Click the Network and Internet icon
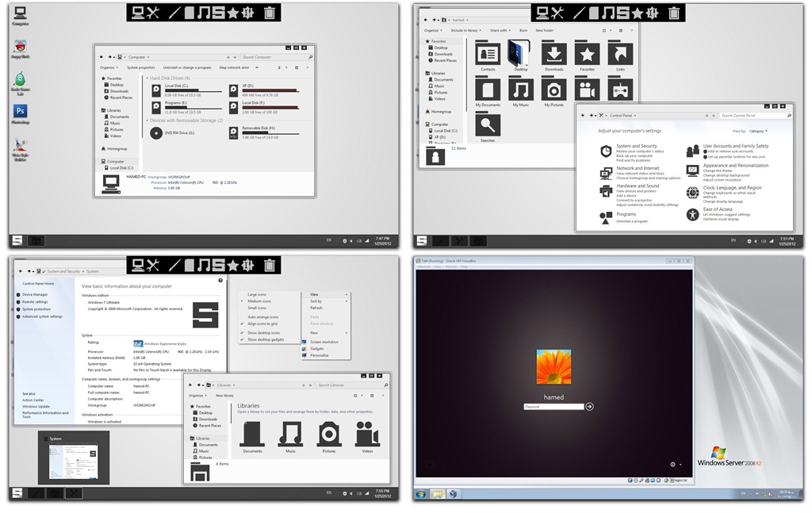The width and height of the screenshot is (812, 513). click(x=605, y=173)
